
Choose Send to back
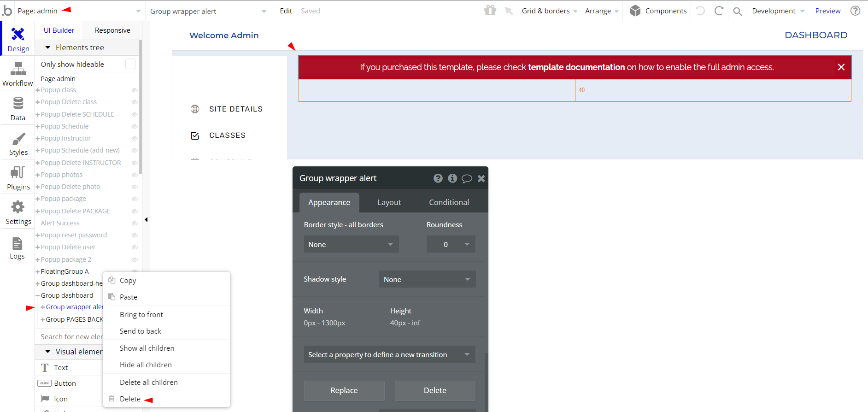point(166,331)
